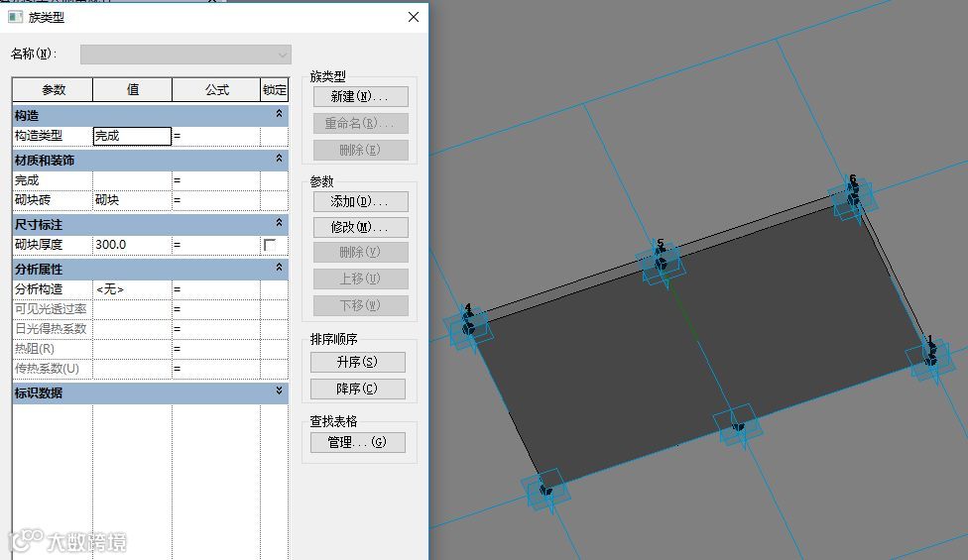Click the 锁定 column header
This screenshot has width=968, height=560.
pyautogui.click(x=274, y=90)
